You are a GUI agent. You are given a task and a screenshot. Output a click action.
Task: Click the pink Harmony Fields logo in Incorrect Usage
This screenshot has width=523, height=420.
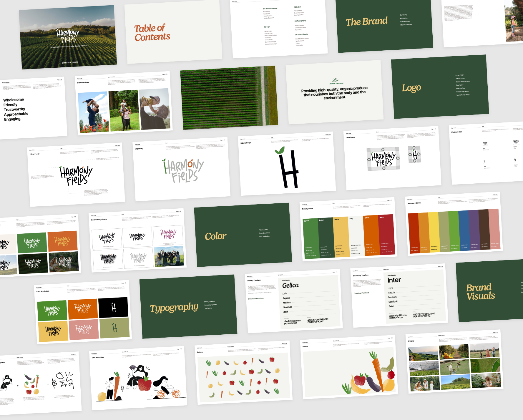point(168,234)
